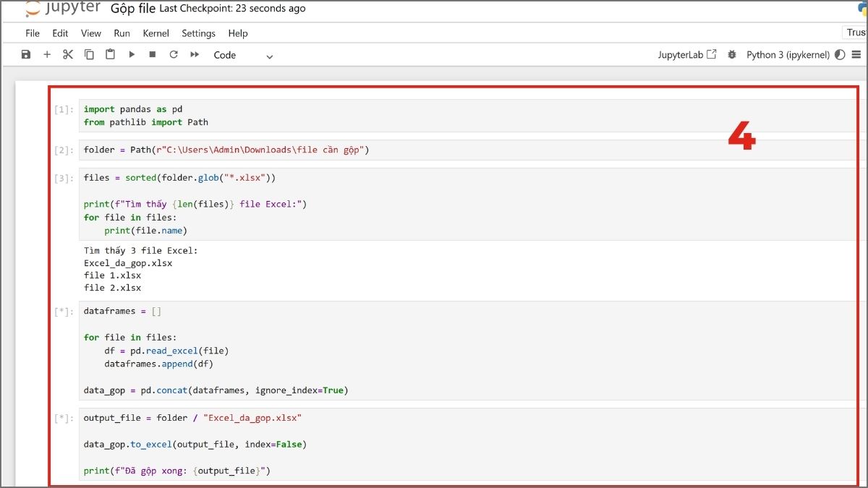Screen dimensions: 868x488
Task: Save the notebook with the floppy icon
Action: [26, 54]
